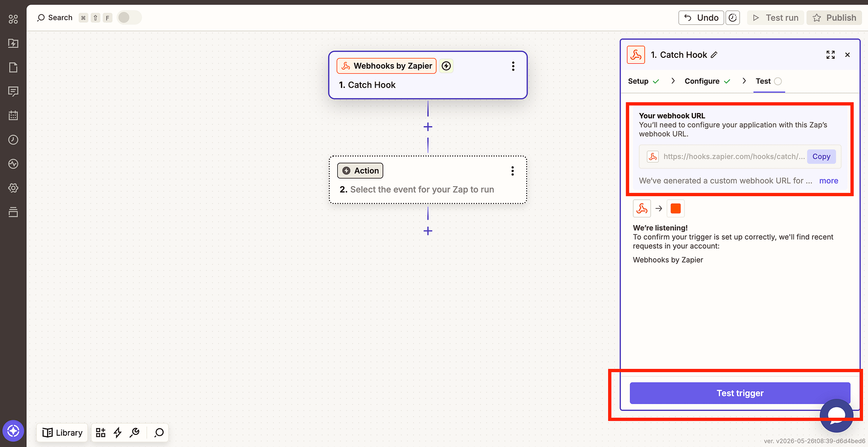Click the Webhooks by Zapier text in panel
The width and height of the screenshot is (868, 447).
[668, 260]
